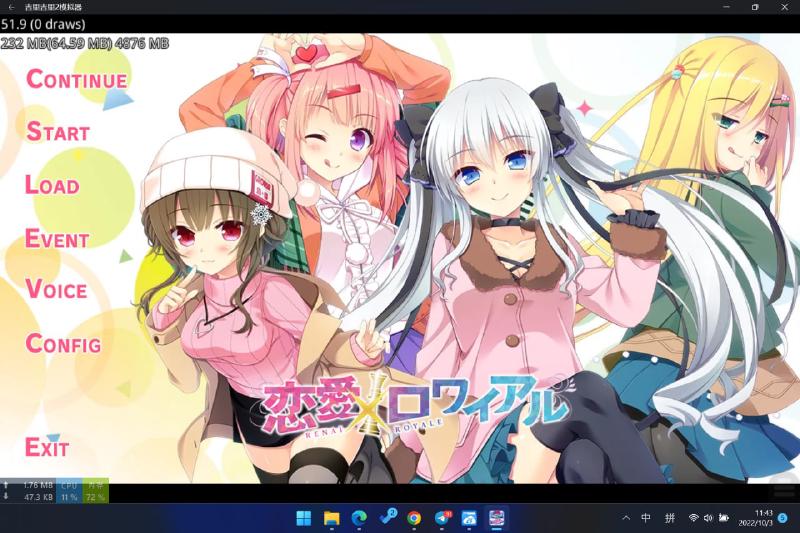This screenshot has height=533, width=800.
Task: Toggle the 中 input language indicator
Action: point(646,518)
